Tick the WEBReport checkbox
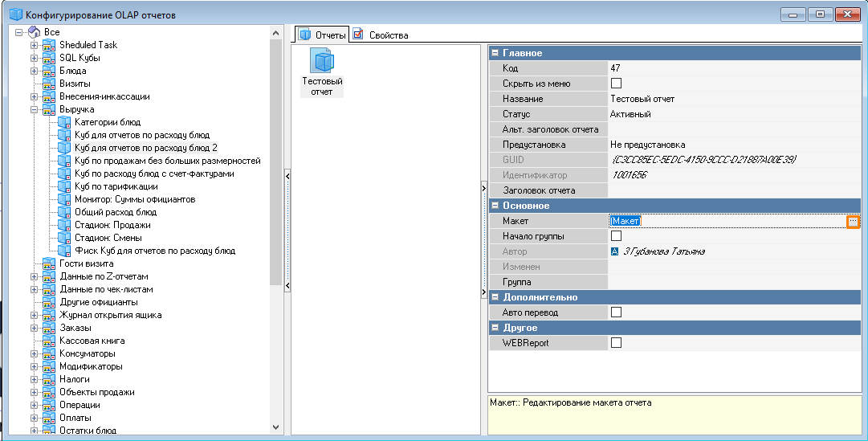Screen dimensions: 868x441 coord(617,343)
